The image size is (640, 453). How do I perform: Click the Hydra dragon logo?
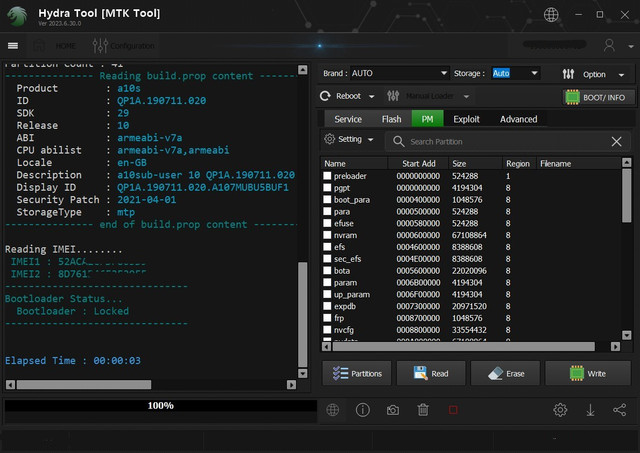(18, 16)
